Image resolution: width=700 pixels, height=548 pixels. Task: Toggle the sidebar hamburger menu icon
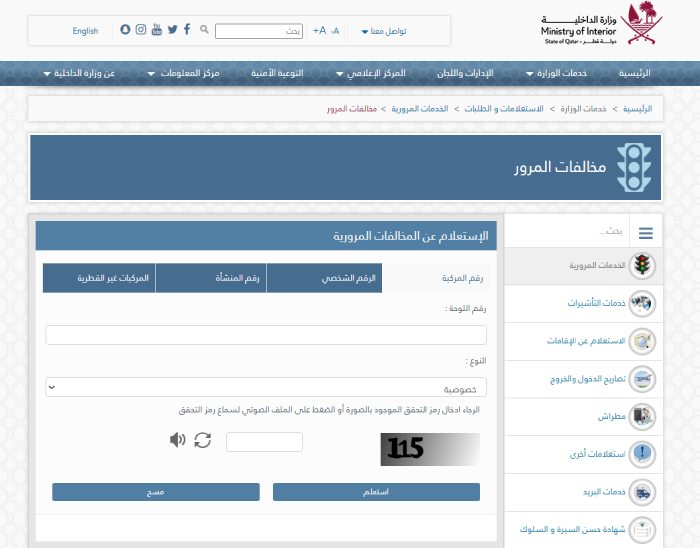click(x=646, y=232)
